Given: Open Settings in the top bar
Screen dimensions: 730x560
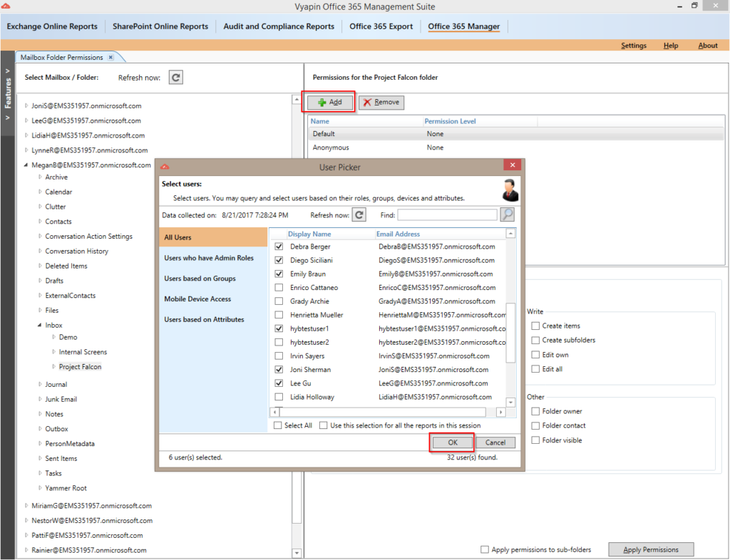Looking at the screenshot, I should (x=634, y=45).
